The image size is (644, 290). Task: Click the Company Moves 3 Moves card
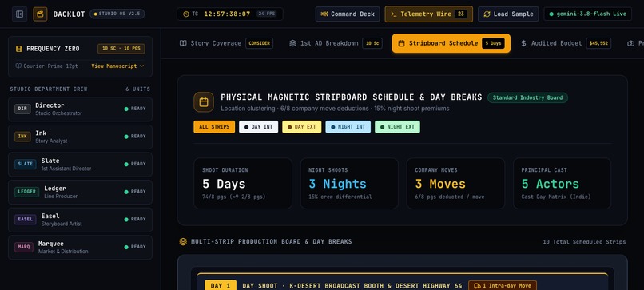[x=455, y=183]
